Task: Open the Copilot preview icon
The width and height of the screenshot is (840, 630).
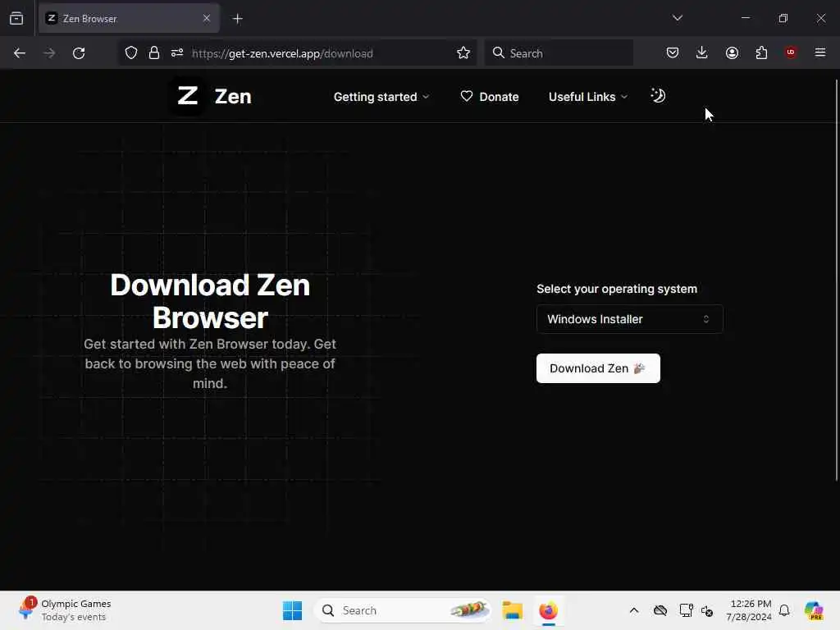Action: pos(814,610)
